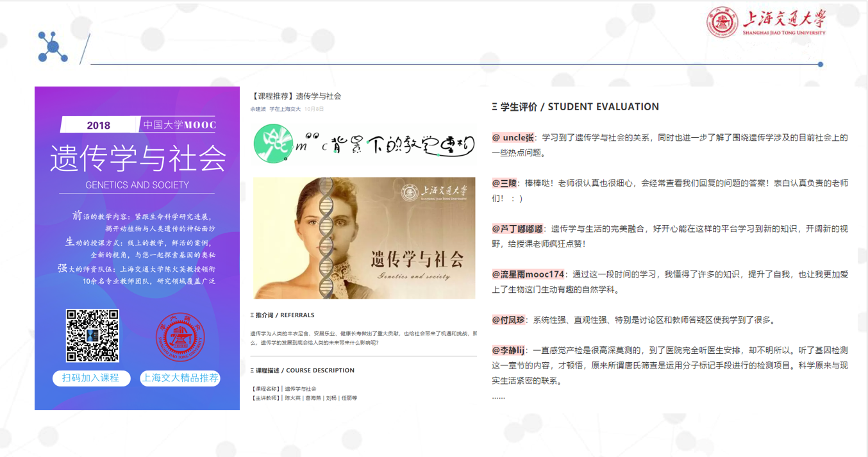
Task: Click the 遗传学与社会 DNA banner image
Action: (364, 238)
